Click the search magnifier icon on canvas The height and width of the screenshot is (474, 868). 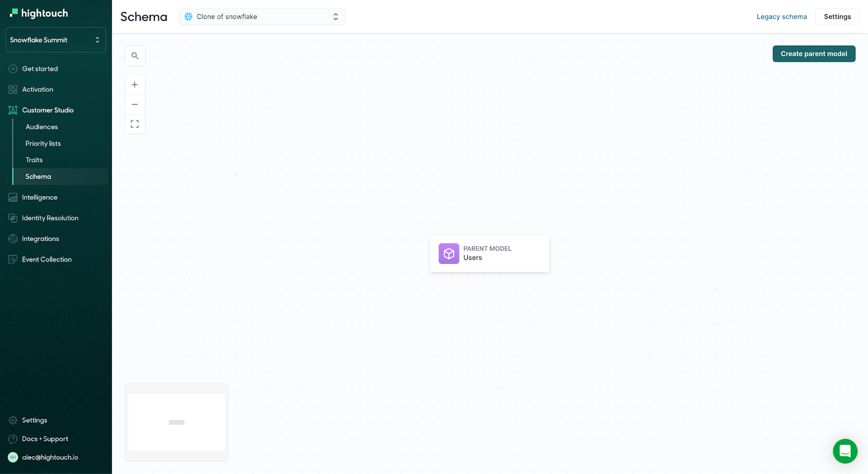[x=135, y=56]
